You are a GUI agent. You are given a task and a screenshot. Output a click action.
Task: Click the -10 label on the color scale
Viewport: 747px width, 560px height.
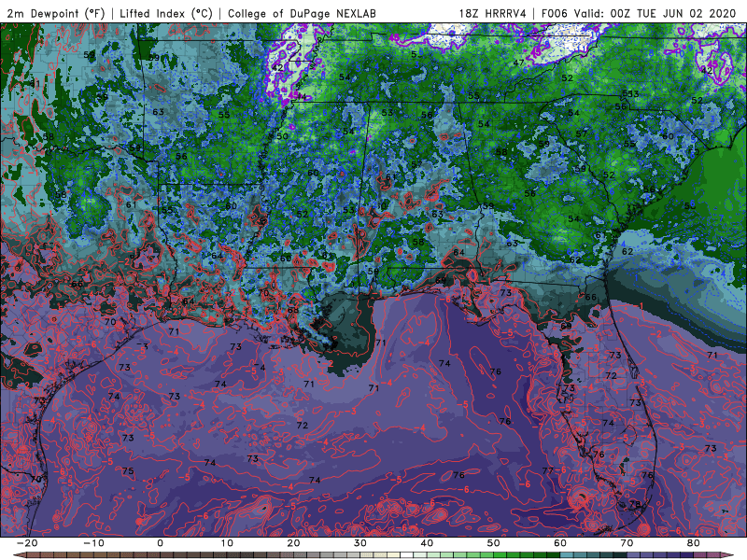click(x=93, y=543)
